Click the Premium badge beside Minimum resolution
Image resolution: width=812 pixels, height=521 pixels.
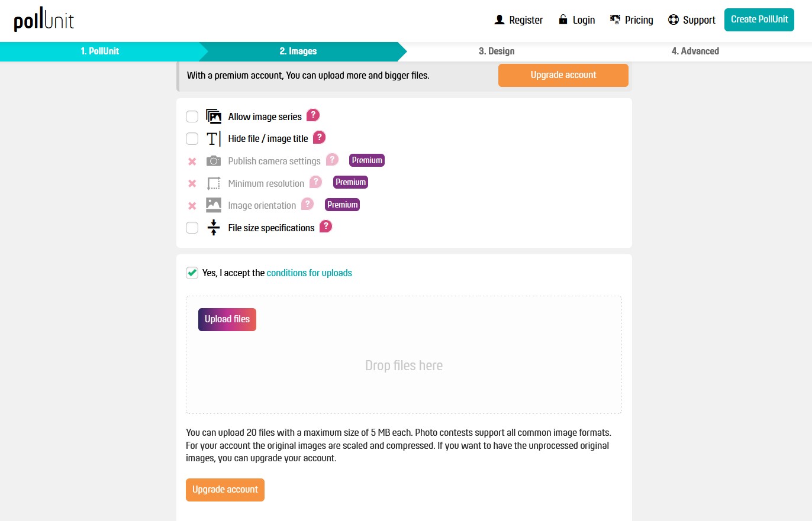(x=350, y=182)
